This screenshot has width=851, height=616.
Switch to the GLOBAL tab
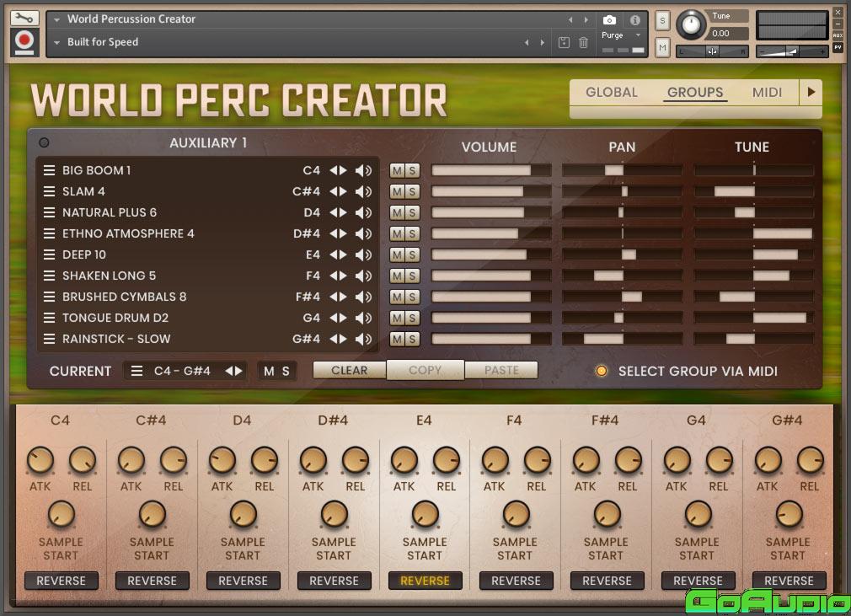[x=612, y=92]
